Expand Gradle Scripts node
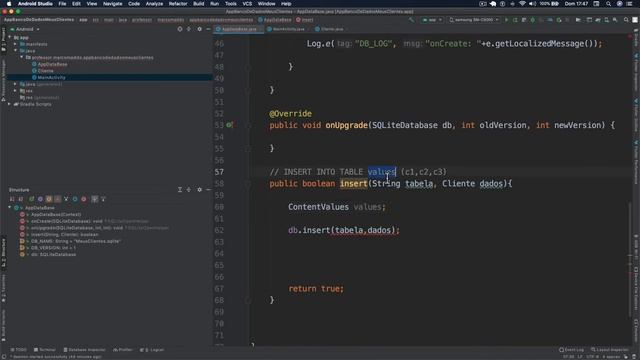The width and height of the screenshot is (640, 360). point(9,104)
